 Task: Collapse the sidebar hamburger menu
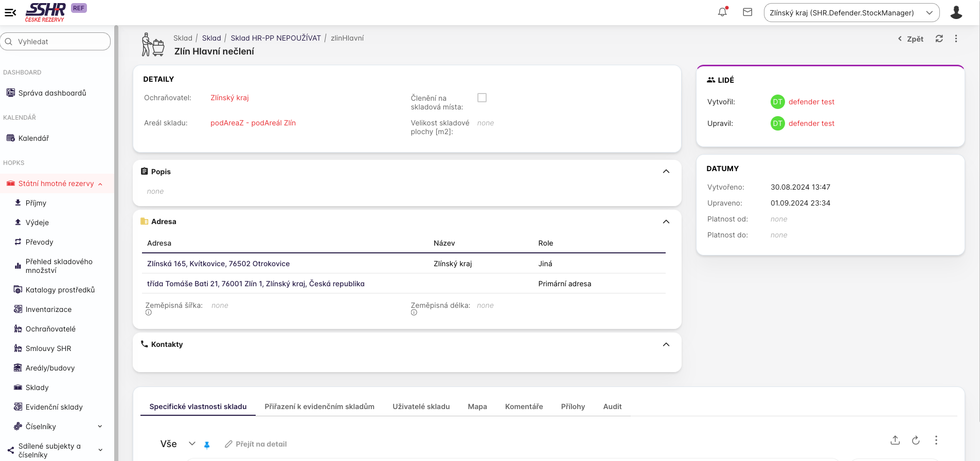coord(10,12)
